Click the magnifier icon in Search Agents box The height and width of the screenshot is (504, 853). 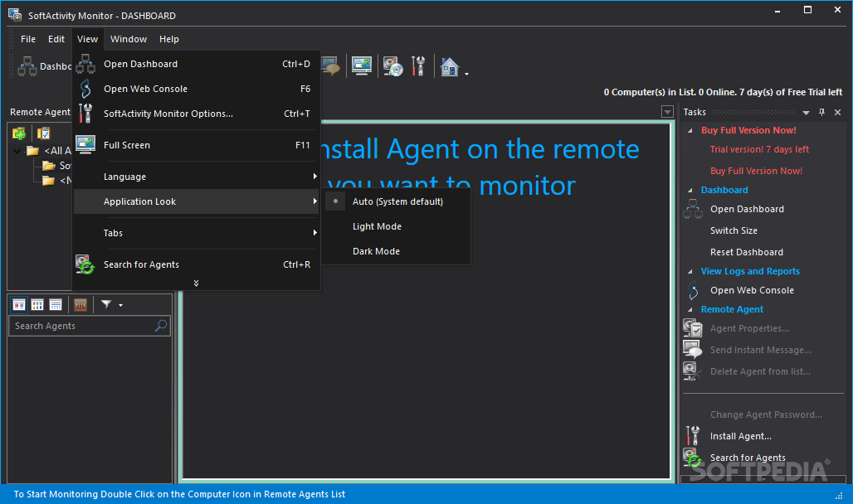[161, 326]
